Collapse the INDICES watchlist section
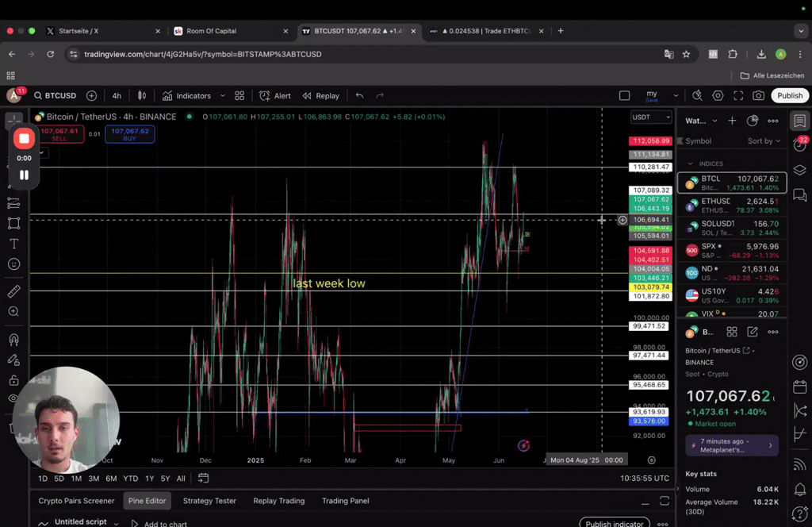This screenshot has width=812, height=527. point(691,163)
